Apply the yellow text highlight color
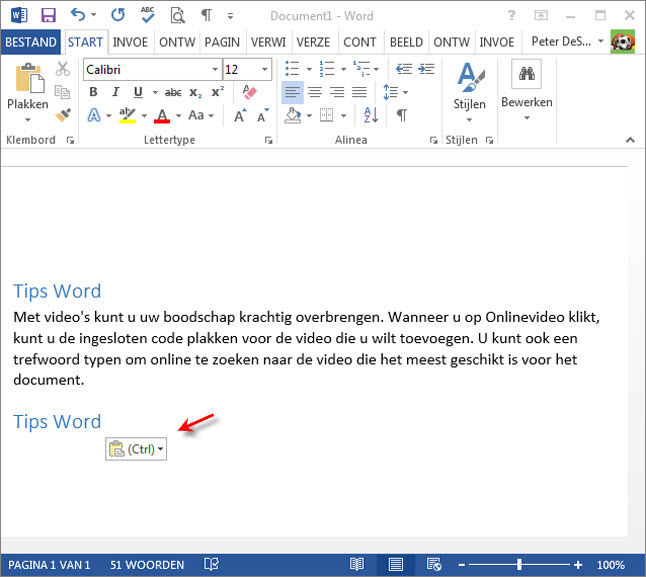 coord(127,115)
